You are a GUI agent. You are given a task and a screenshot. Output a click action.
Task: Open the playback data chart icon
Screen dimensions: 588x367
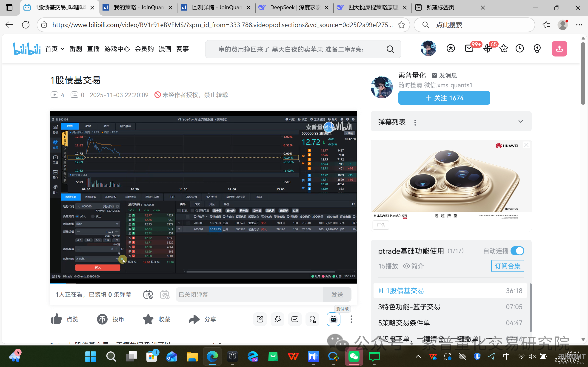click(x=295, y=319)
